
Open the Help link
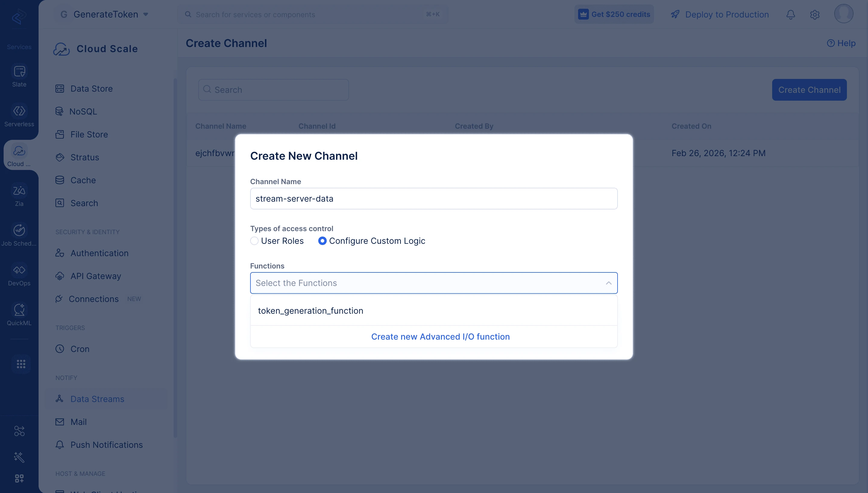(x=841, y=43)
